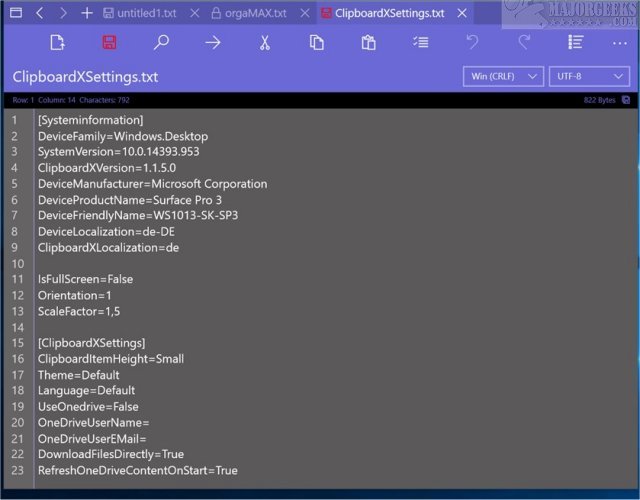
Task: Toggle the line list view icon
Action: click(576, 42)
